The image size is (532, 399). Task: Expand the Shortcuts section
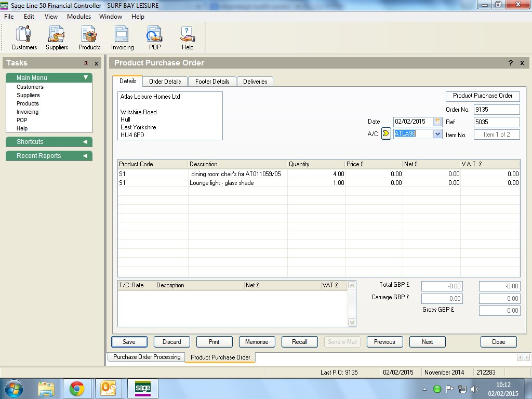(x=85, y=142)
